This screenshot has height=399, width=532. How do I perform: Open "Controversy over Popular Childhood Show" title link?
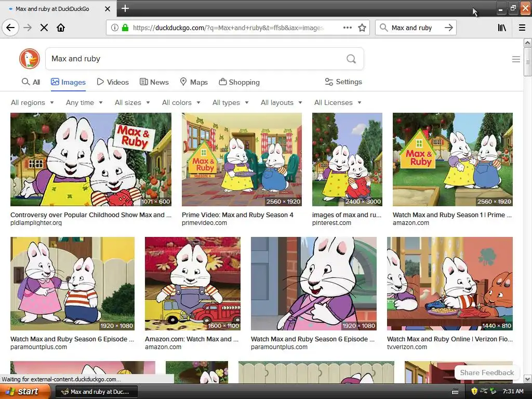click(91, 215)
